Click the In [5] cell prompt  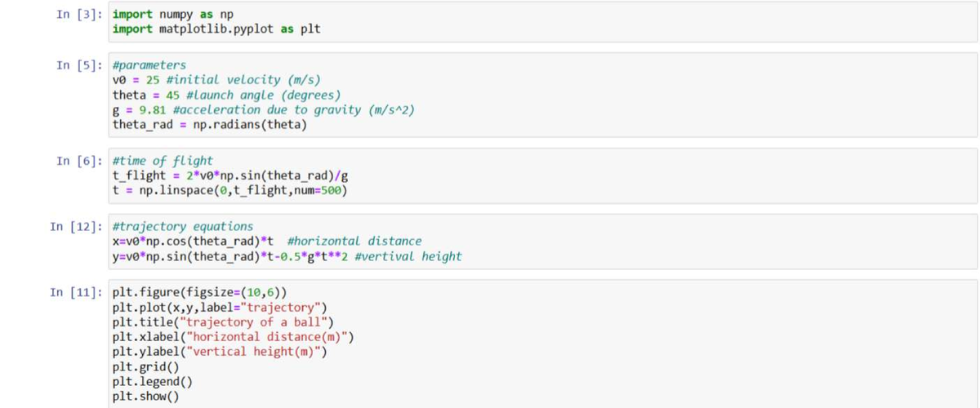(80, 65)
